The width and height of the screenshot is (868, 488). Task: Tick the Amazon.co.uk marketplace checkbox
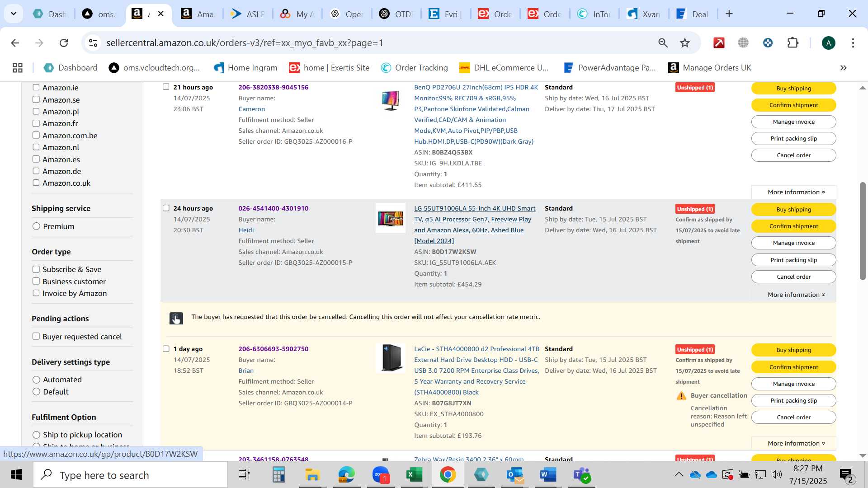(36, 183)
